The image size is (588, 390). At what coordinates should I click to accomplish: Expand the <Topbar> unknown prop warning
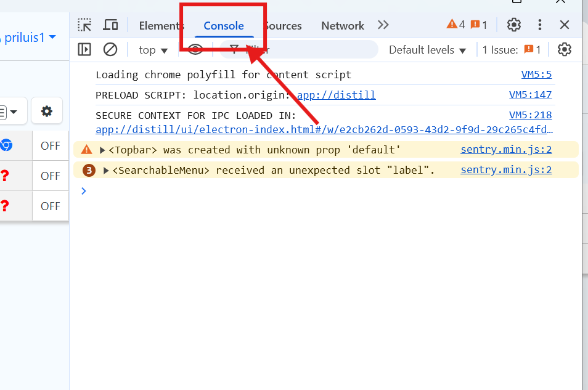(103, 150)
